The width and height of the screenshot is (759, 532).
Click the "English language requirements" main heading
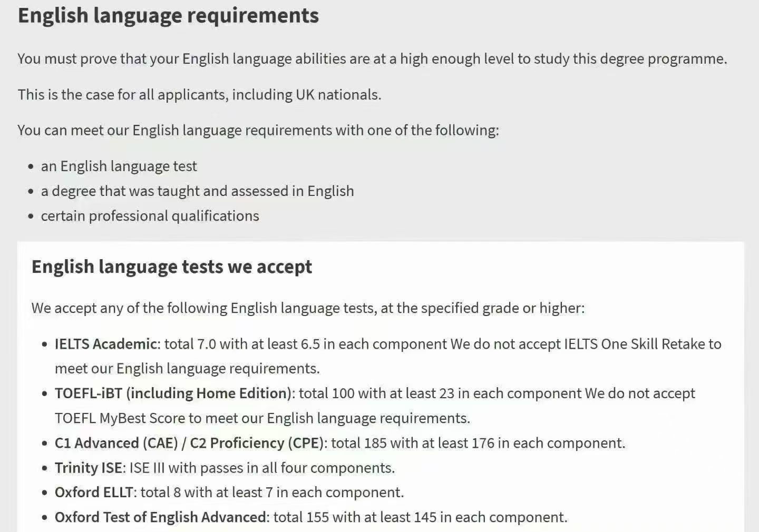click(x=168, y=16)
